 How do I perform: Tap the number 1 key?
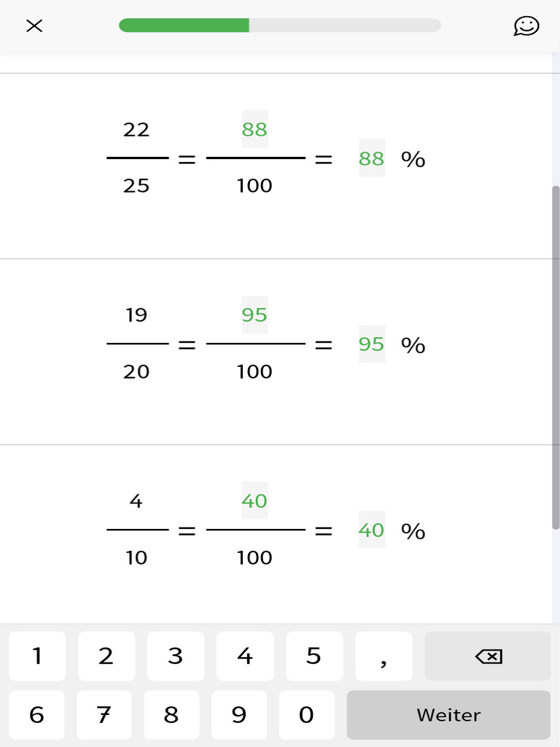tap(37, 656)
